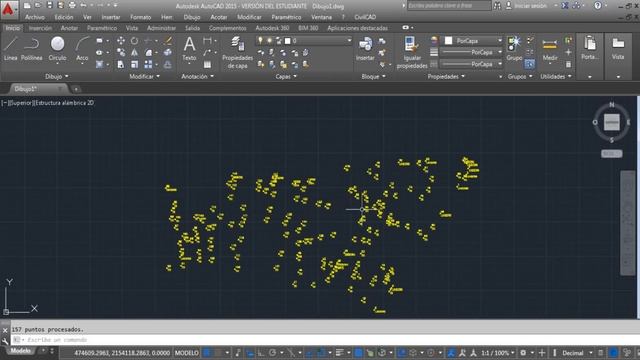Open Propiedades de capa manager
The image size is (640, 360).
pyautogui.click(x=237, y=52)
